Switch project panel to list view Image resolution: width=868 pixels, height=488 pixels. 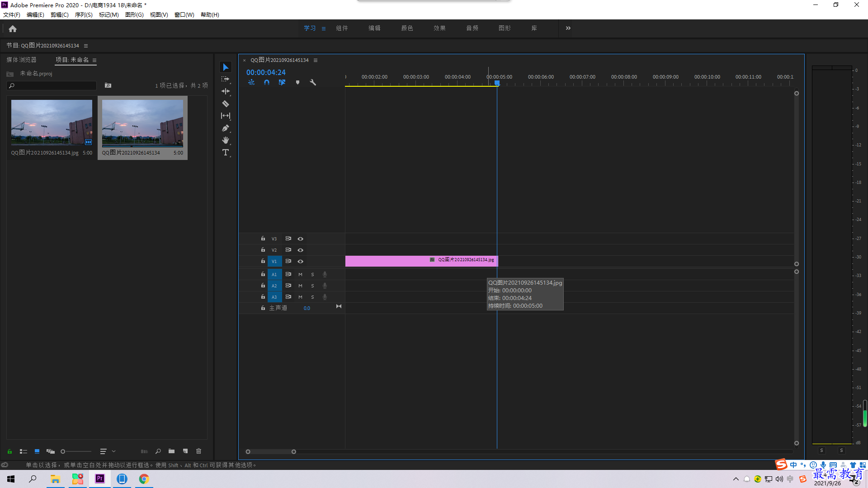coord(24,451)
